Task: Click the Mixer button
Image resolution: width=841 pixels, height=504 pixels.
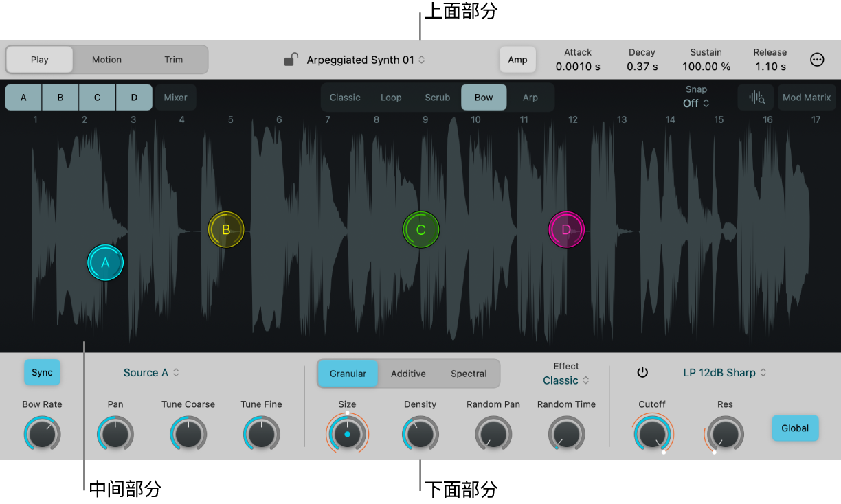Action: 175,98
